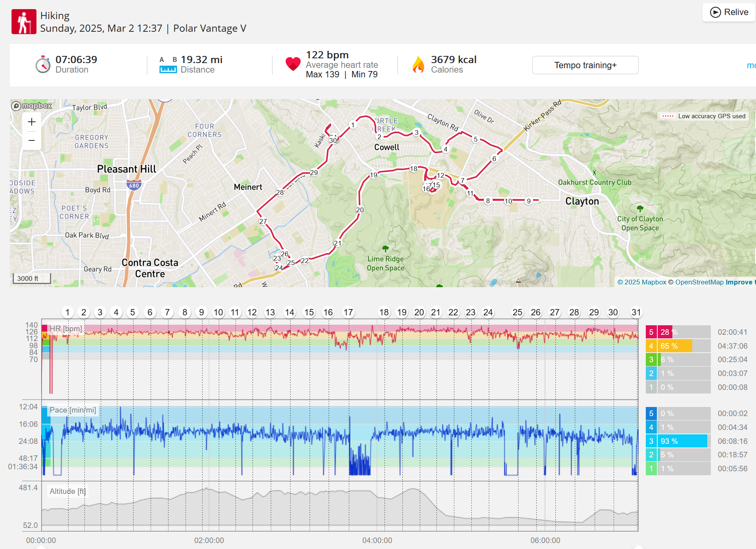
Task: Click the duration stopwatch icon
Action: point(43,65)
